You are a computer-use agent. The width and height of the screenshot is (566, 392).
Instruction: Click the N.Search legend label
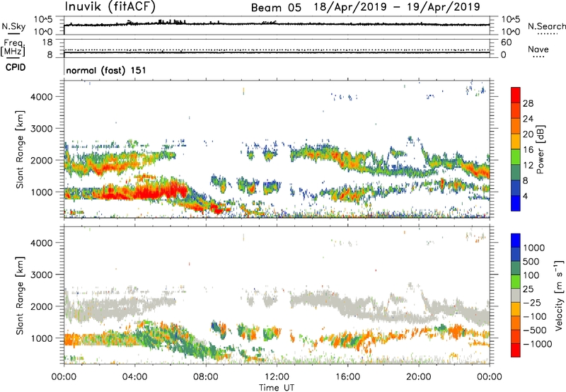point(546,26)
